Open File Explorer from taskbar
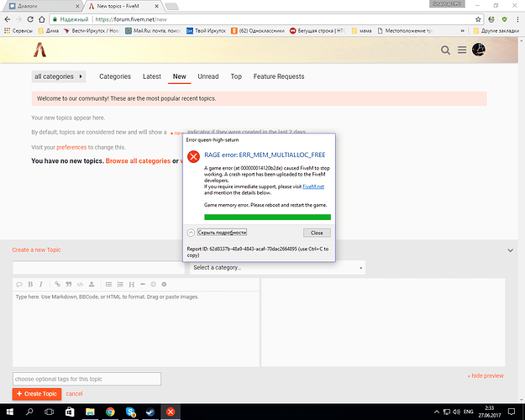 tap(90, 412)
